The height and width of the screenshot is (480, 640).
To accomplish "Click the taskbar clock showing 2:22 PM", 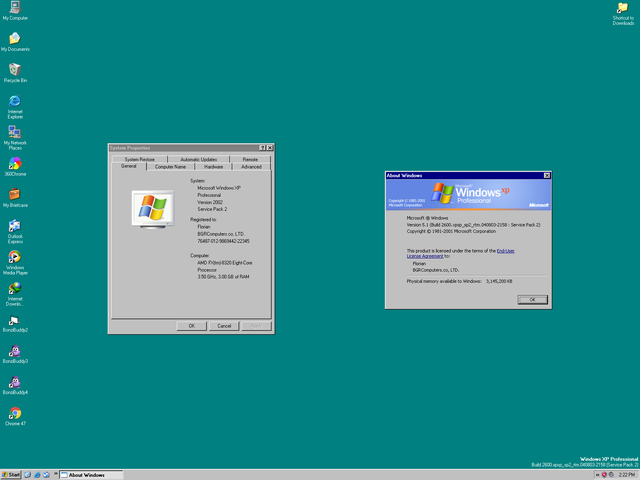I will click(627, 475).
